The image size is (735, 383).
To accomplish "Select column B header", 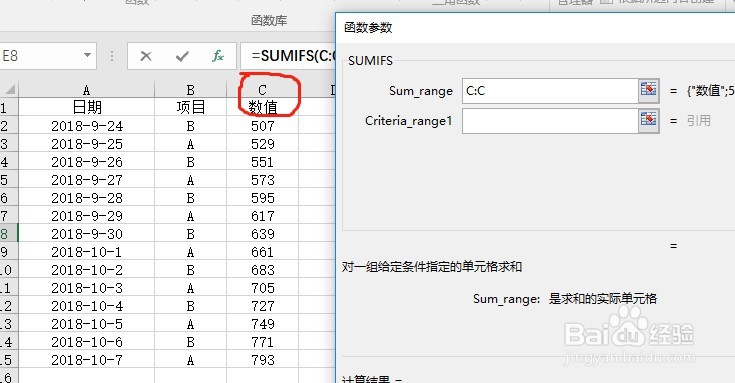I will coord(190,89).
